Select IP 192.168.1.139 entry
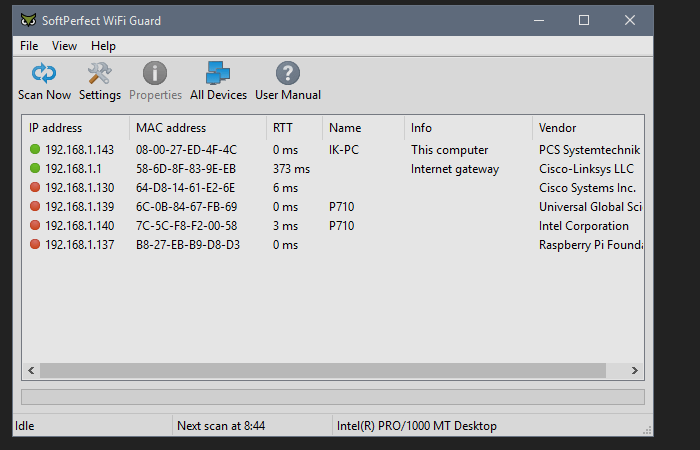The height and width of the screenshot is (450, 700). tap(79, 207)
